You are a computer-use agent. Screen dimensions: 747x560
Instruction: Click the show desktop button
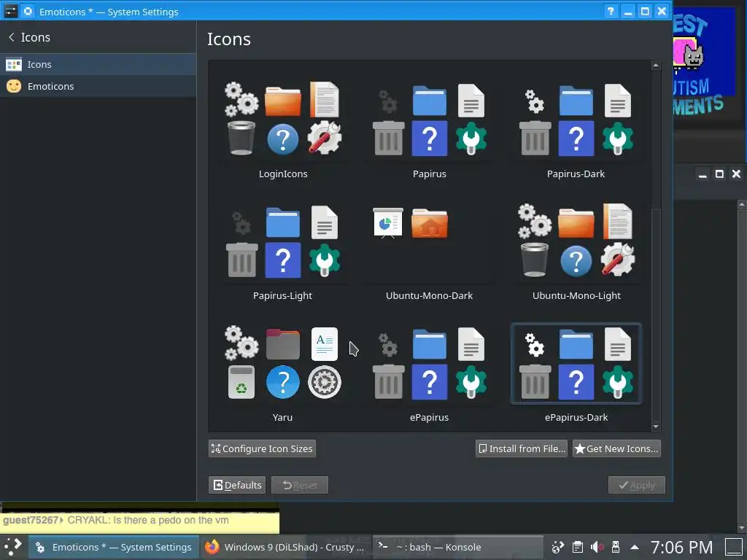(x=734, y=547)
